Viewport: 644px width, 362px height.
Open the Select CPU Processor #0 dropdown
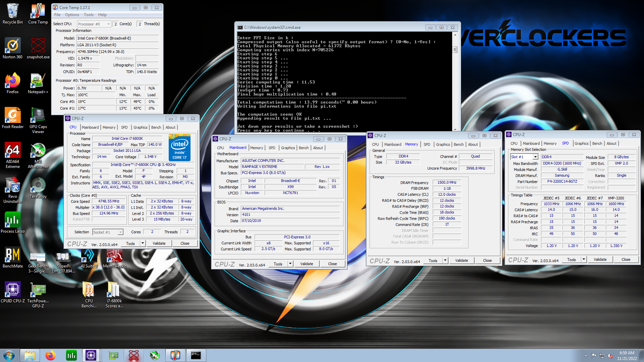pyautogui.click(x=94, y=24)
